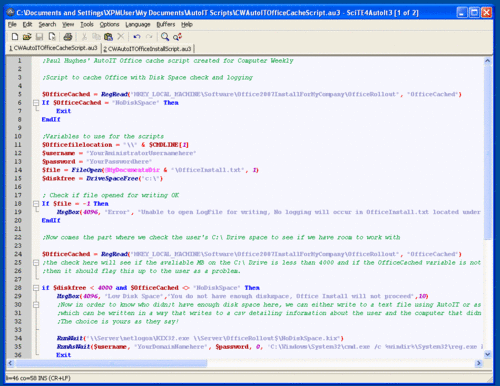Open the Replace tool icon
This screenshot has width=500, height=386.
tap(177, 37)
